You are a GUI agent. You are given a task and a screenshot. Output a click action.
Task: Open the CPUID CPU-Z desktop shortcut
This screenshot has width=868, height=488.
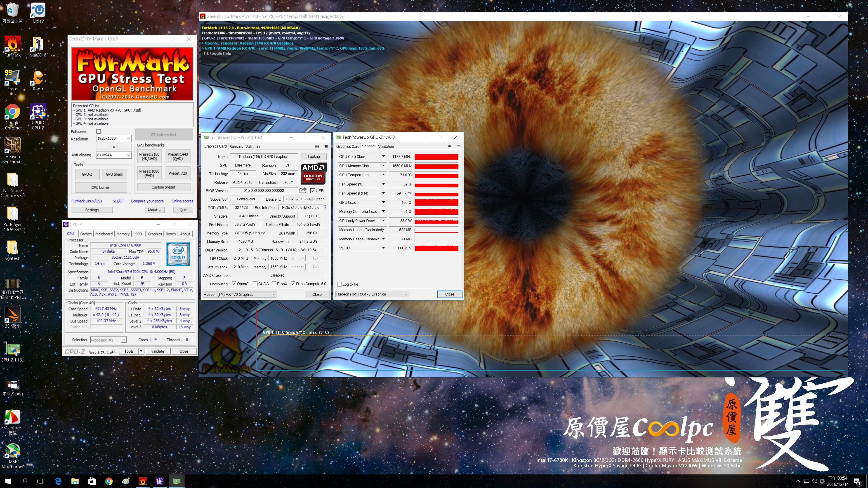click(38, 117)
